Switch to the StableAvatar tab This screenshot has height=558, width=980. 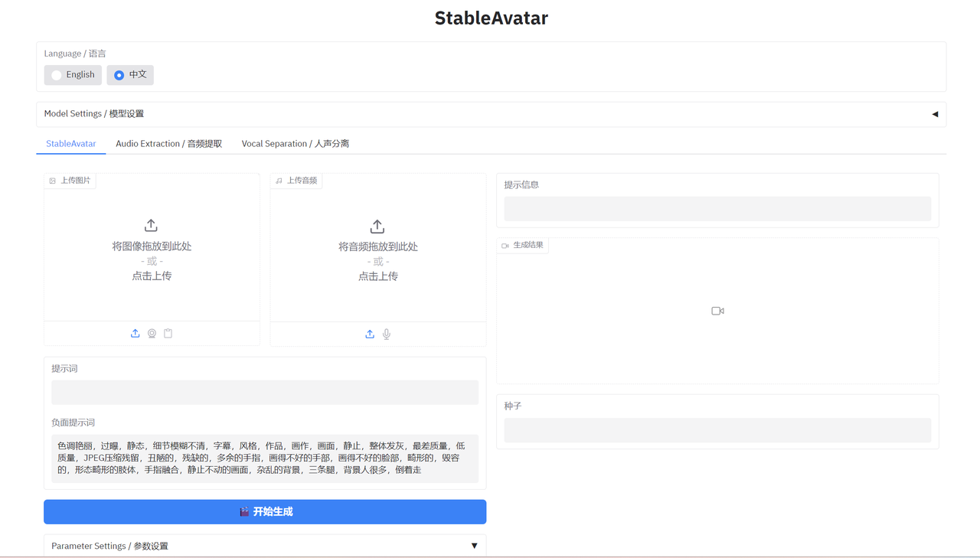click(71, 143)
